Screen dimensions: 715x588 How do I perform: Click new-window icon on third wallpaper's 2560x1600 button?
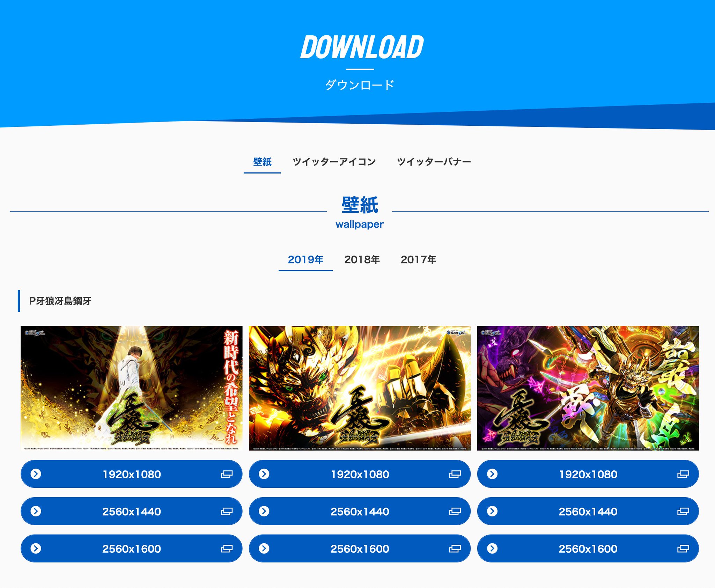(x=683, y=549)
